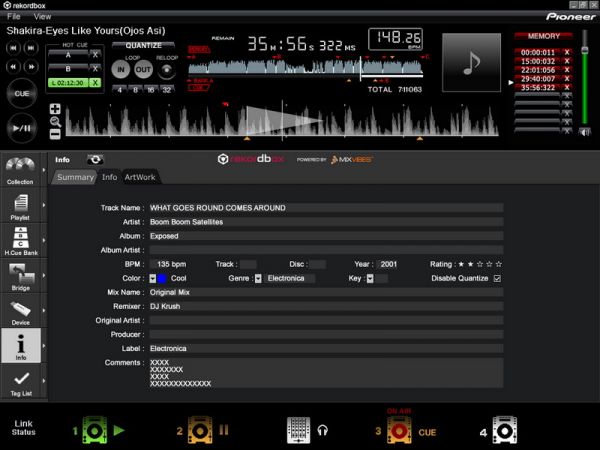Mute audio with the speaker icon
This screenshot has width=600, height=450.
pos(584,132)
